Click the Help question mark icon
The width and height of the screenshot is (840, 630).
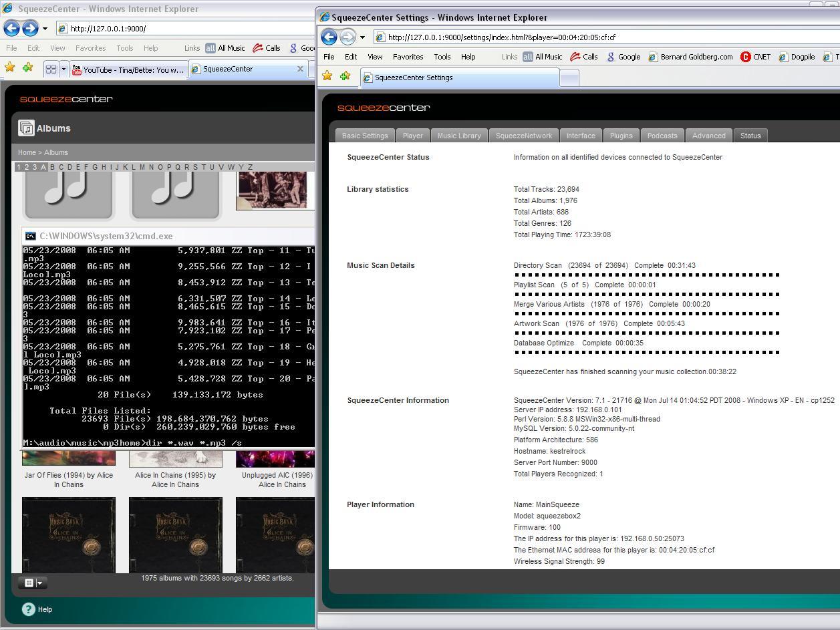(28, 609)
